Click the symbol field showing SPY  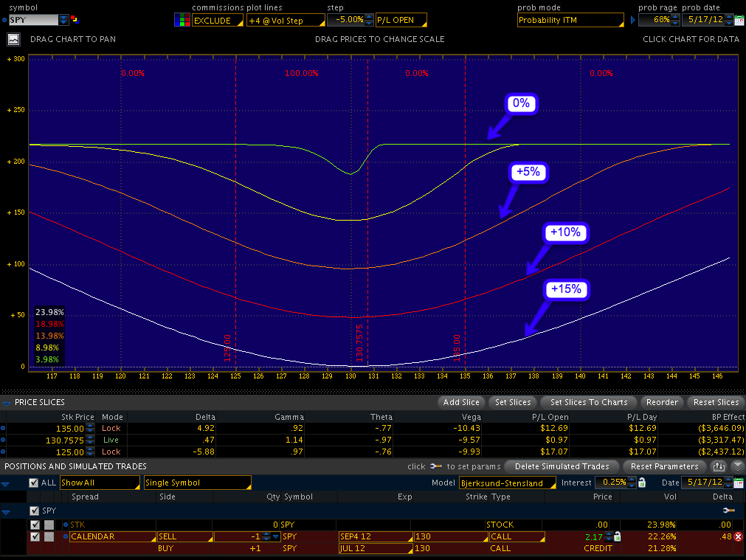[31, 20]
